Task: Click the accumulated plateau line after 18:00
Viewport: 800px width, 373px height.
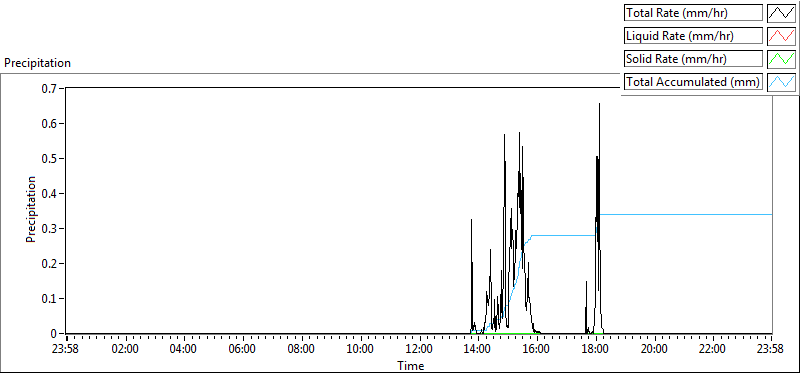Action: (686, 214)
